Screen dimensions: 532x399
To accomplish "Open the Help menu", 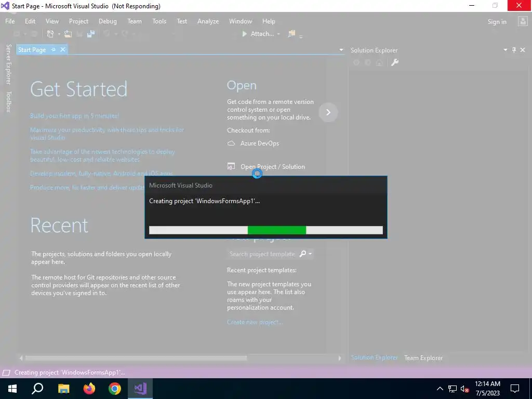I will coord(269,21).
